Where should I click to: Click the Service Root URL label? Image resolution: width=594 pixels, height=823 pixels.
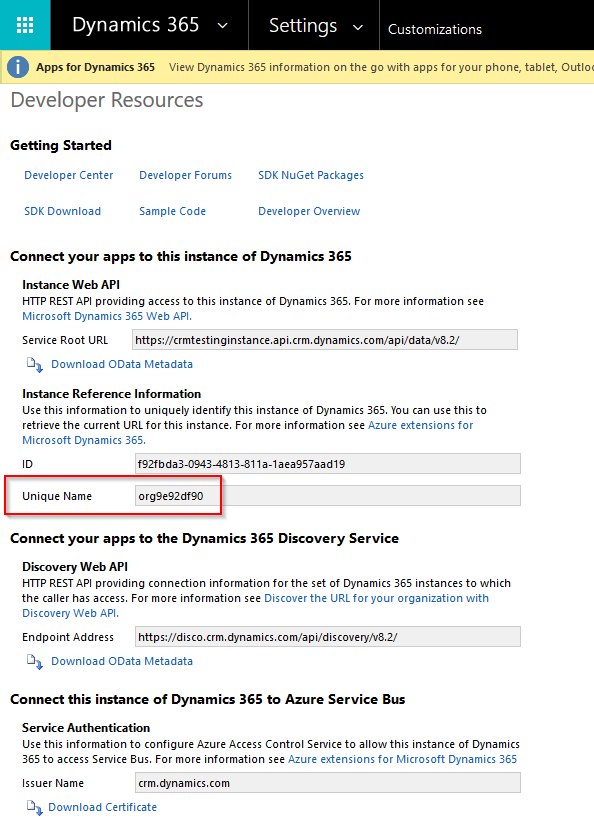(65, 340)
